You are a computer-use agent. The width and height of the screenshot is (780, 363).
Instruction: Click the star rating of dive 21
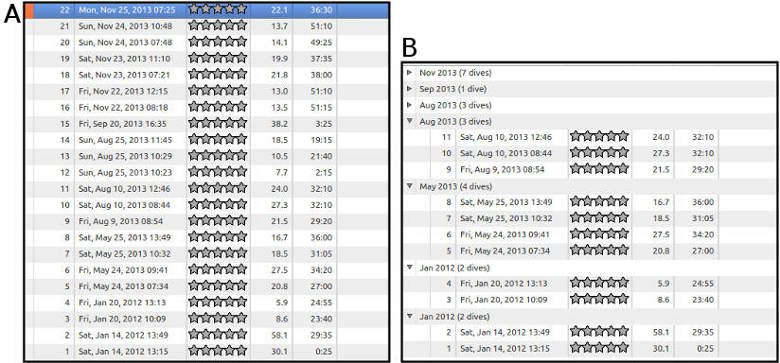tap(218, 25)
